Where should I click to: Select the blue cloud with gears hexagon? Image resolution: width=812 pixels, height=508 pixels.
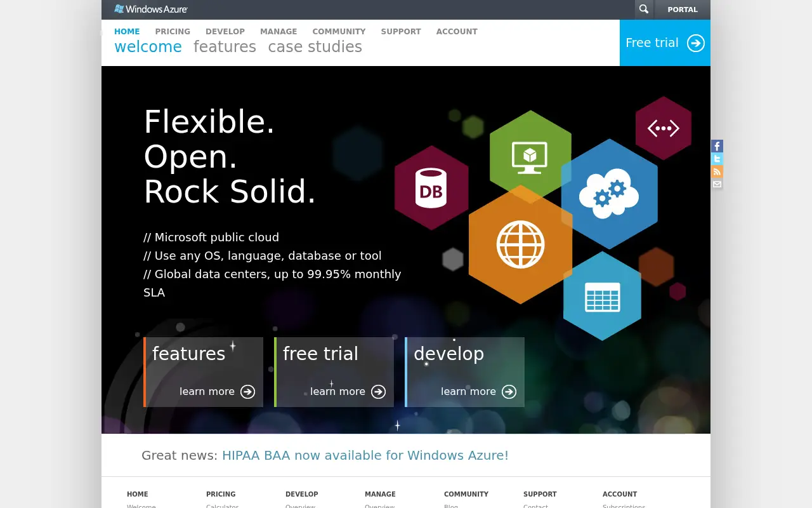609,194
